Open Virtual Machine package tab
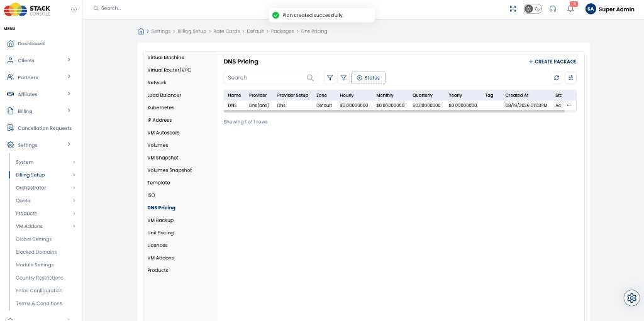Image resolution: width=644 pixels, height=321 pixels. (166, 57)
